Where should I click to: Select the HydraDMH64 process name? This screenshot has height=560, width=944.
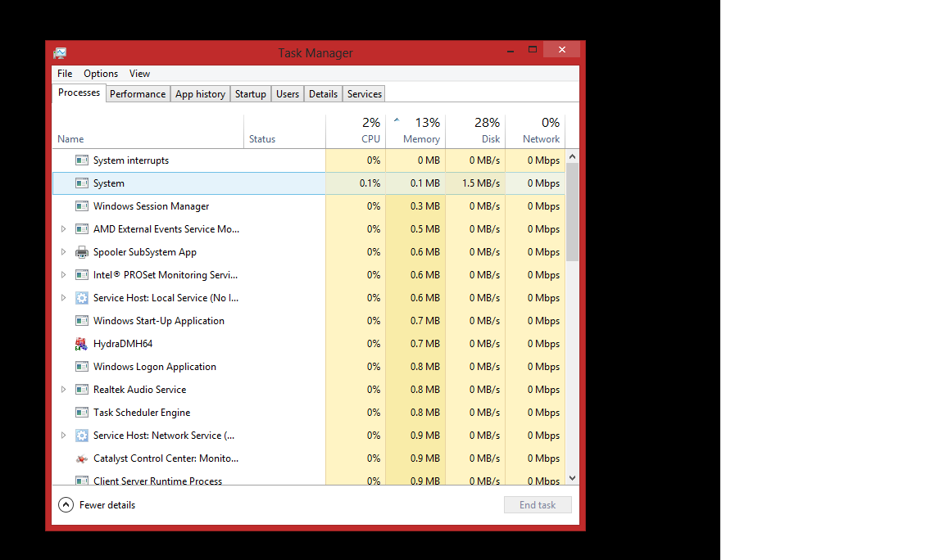click(x=123, y=344)
